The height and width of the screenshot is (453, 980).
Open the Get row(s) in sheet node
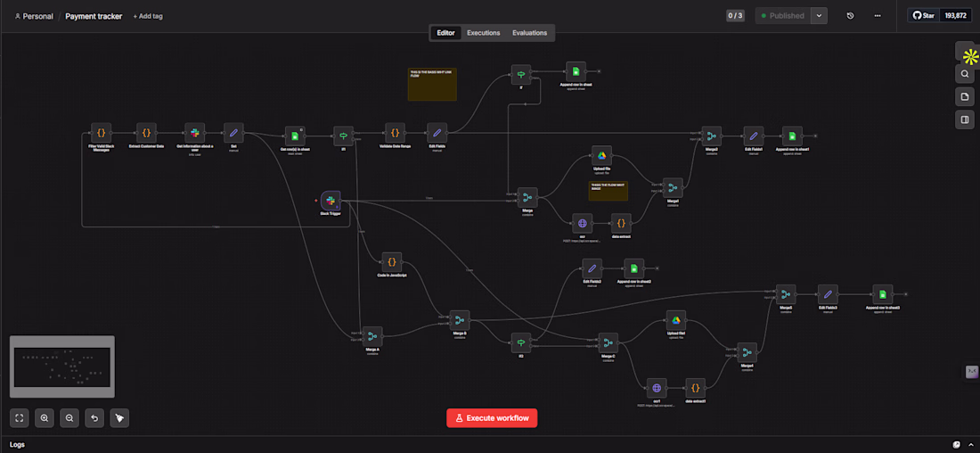click(x=295, y=136)
